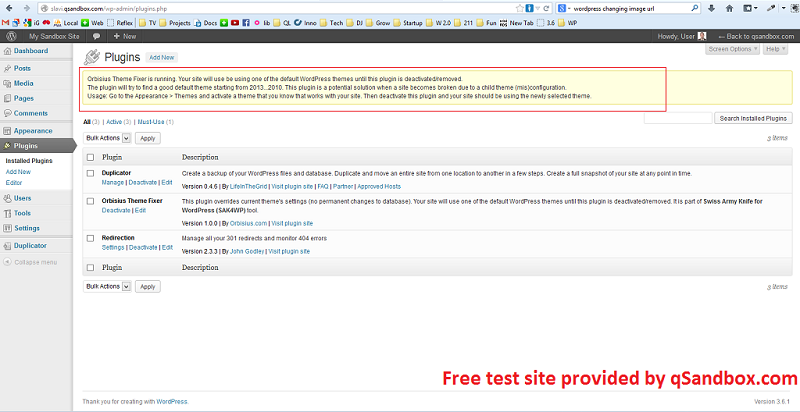Open Posts via its pushpin icon
The width and height of the screenshot is (800, 412).
click(7, 69)
